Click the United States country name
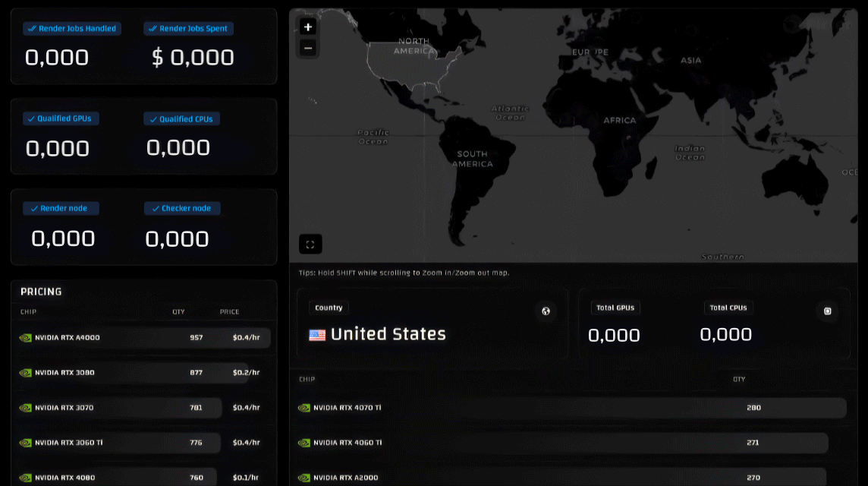Viewport: 868px width, 486px height. tap(388, 334)
